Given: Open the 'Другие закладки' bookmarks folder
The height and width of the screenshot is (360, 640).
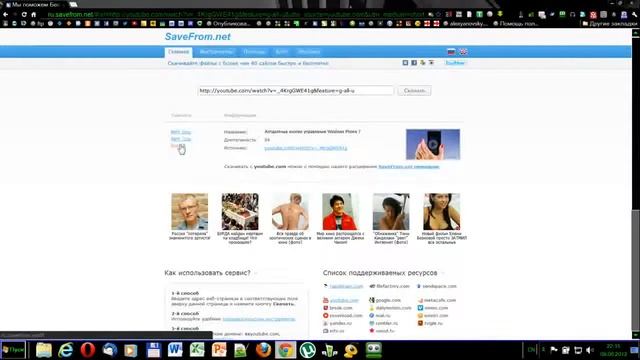Looking at the screenshot, I should pos(610,24).
